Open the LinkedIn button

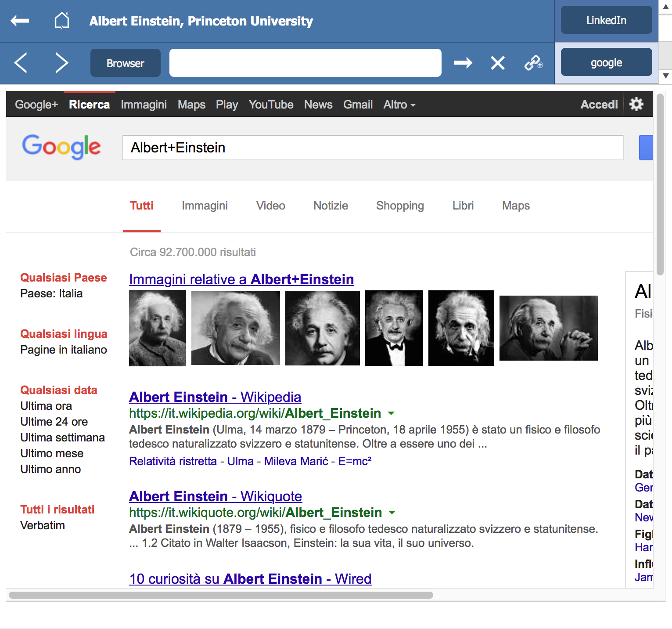click(606, 20)
